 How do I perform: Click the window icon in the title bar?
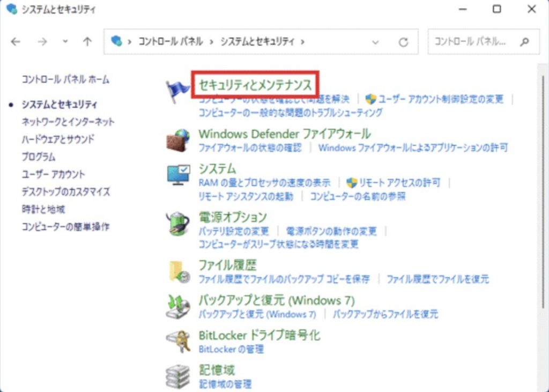pos(12,9)
